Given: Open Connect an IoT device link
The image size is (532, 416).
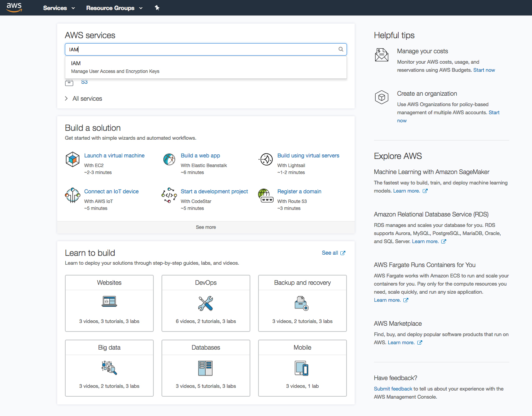Looking at the screenshot, I should (111, 191).
